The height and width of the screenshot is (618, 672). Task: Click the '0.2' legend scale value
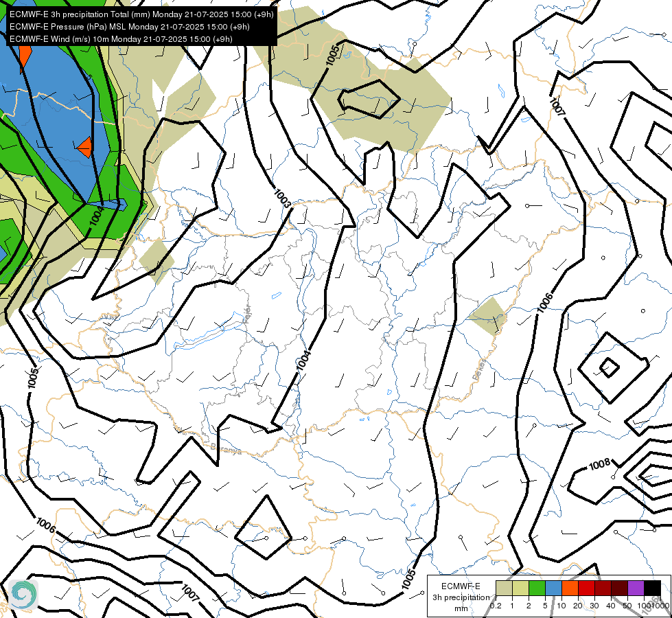coord(496,606)
